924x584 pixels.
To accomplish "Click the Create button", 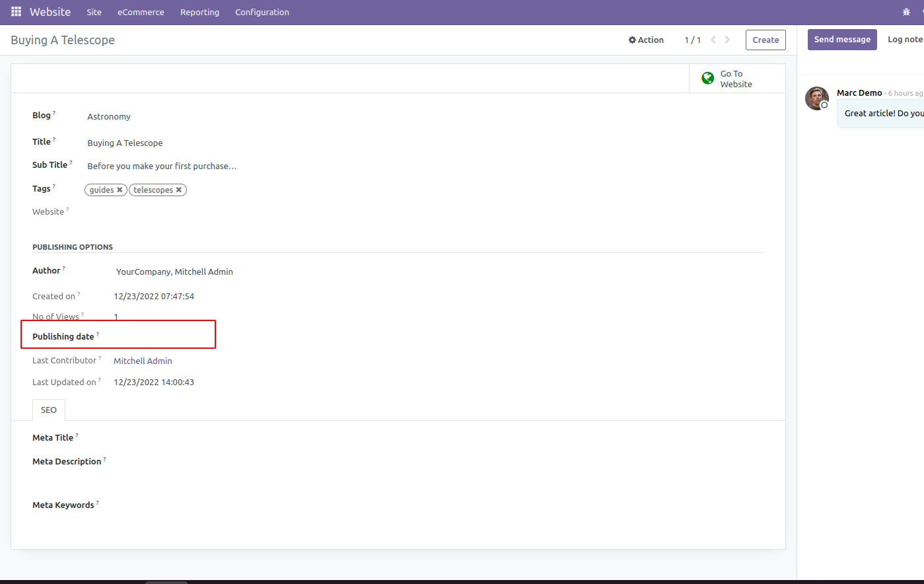I will (765, 40).
